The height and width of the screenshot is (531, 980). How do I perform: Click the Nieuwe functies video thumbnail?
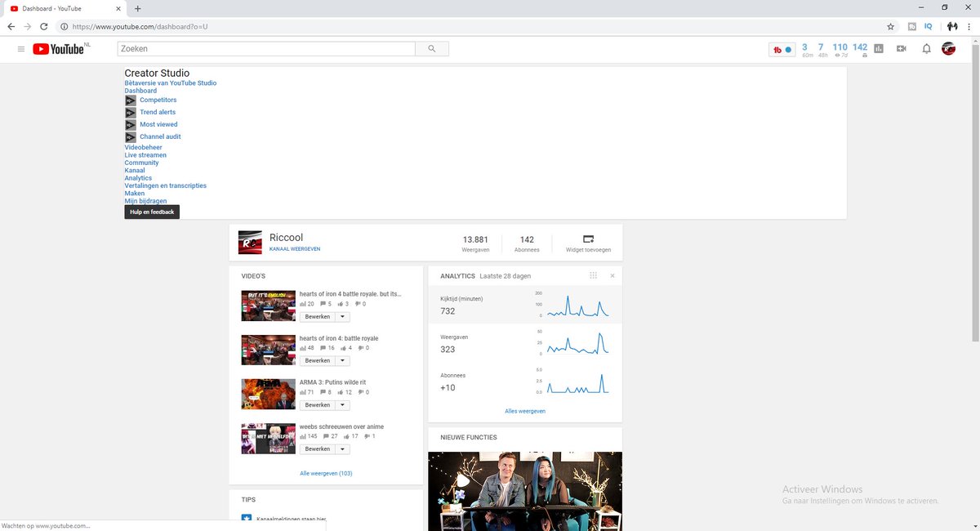pyautogui.click(x=525, y=491)
